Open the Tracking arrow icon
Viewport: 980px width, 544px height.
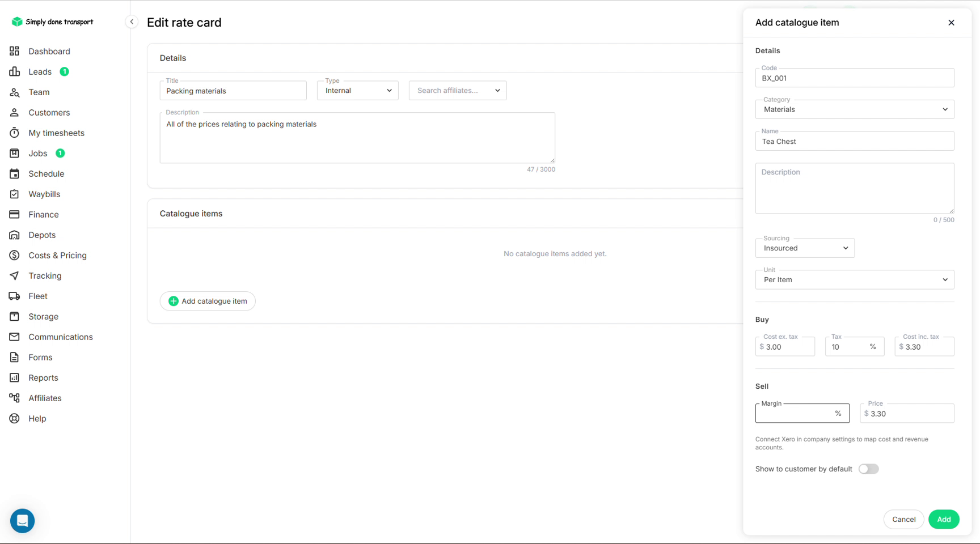(x=14, y=275)
